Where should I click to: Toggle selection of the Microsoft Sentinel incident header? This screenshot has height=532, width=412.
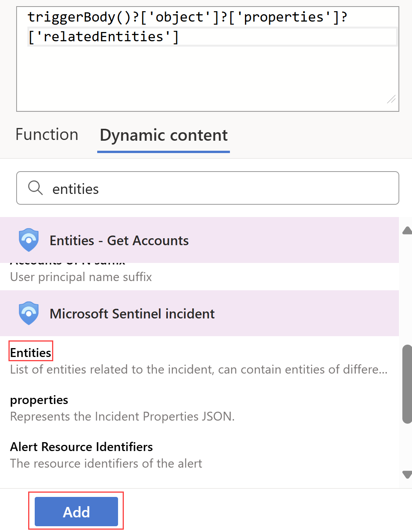click(x=132, y=313)
